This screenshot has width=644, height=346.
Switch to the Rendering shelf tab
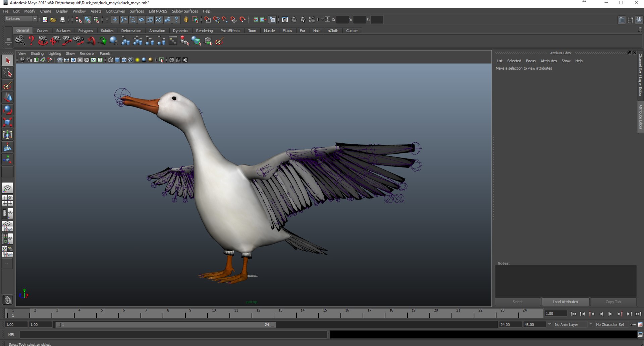(204, 30)
